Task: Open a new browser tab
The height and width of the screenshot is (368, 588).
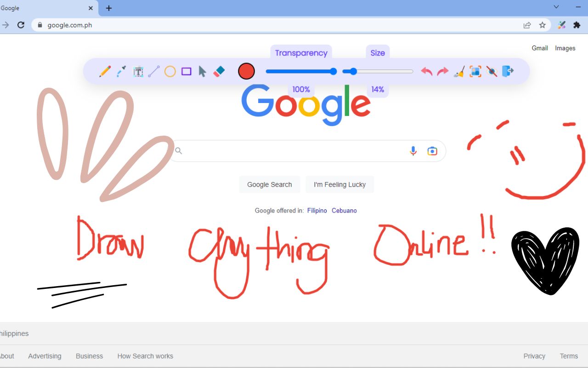Action: (109, 8)
